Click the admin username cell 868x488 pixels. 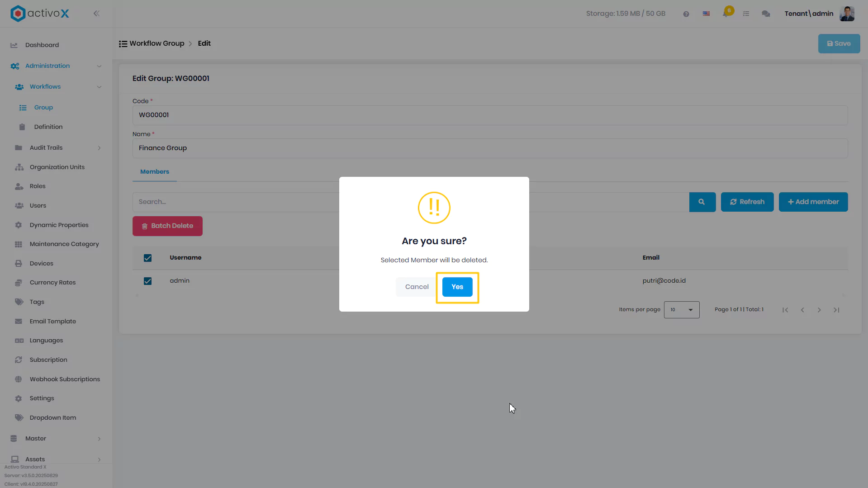[180, 281]
